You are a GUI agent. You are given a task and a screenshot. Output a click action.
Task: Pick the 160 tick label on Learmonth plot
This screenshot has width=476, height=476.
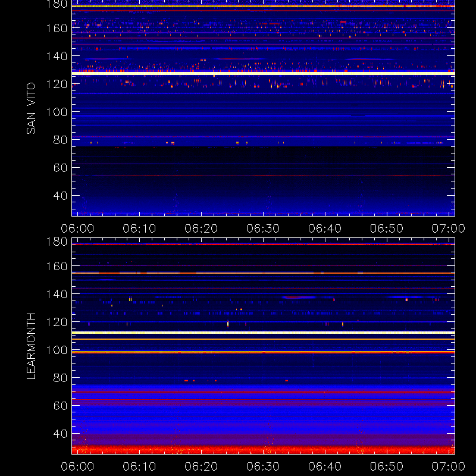coord(57,266)
